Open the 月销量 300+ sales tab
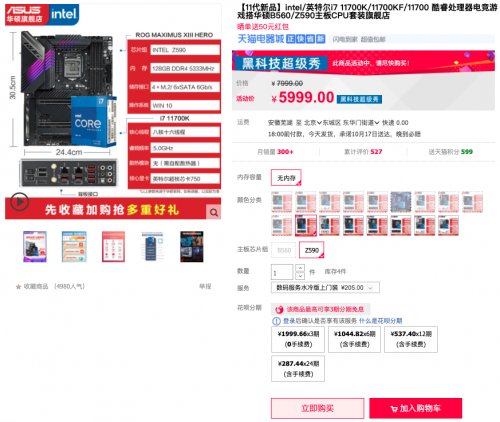The height and width of the screenshot is (422, 500). pos(275,152)
